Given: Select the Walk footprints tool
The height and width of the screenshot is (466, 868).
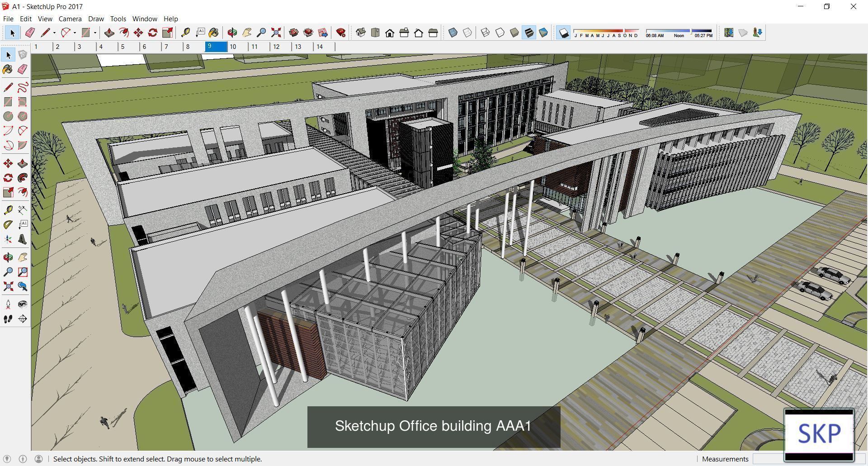Looking at the screenshot, I should pyautogui.click(x=8, y=319).
